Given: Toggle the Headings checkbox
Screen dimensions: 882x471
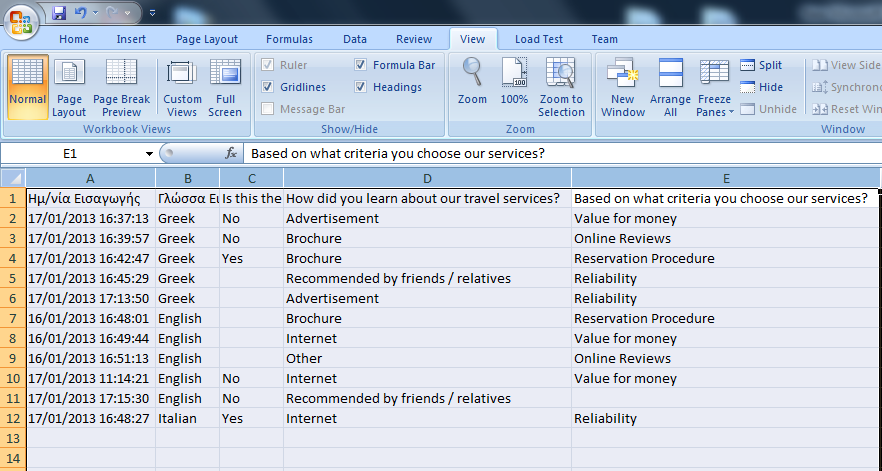Looking at the screenshot, I should (361, 87).
